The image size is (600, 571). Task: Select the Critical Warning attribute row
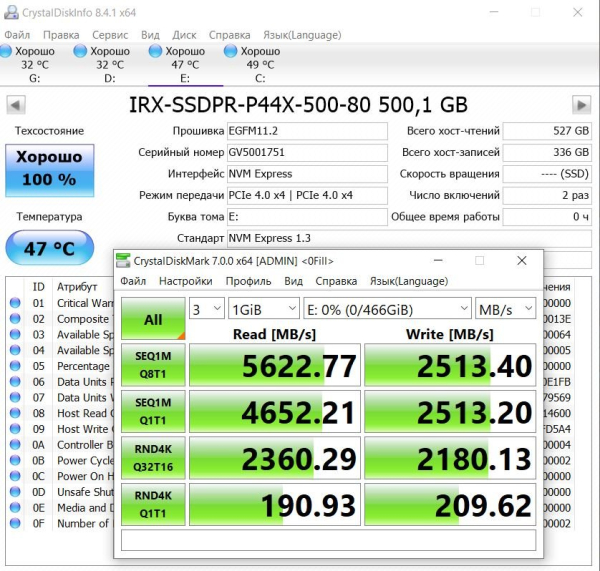click(60, 303)
